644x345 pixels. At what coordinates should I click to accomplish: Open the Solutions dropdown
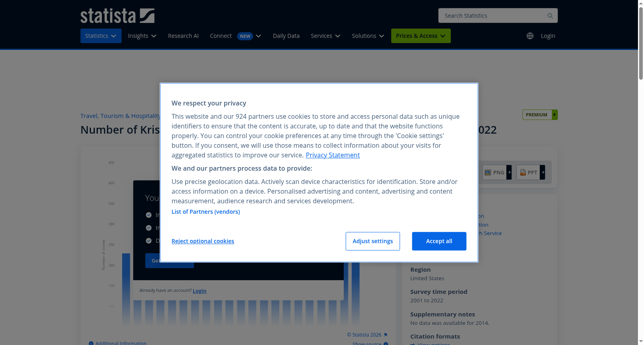(368, 36)
